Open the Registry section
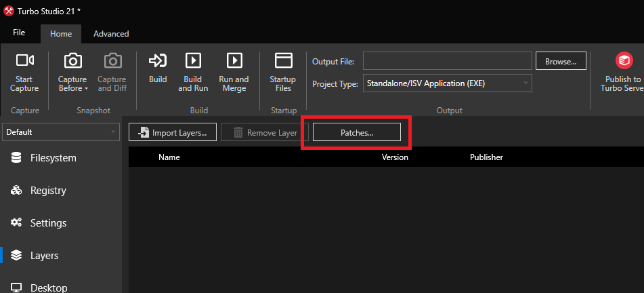Viewport: 644px width, 293px height. point(61,191)
